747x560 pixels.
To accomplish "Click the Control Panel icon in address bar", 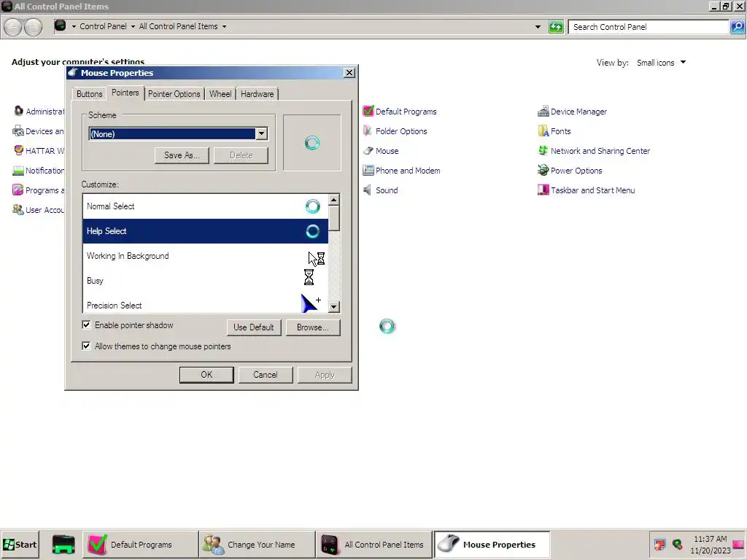I will (60, 26).
